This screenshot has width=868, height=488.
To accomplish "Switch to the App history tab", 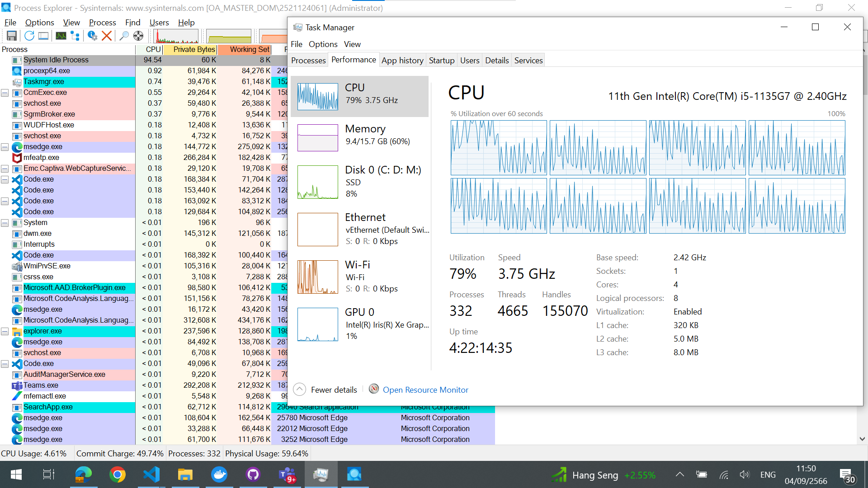I will 402,61.
